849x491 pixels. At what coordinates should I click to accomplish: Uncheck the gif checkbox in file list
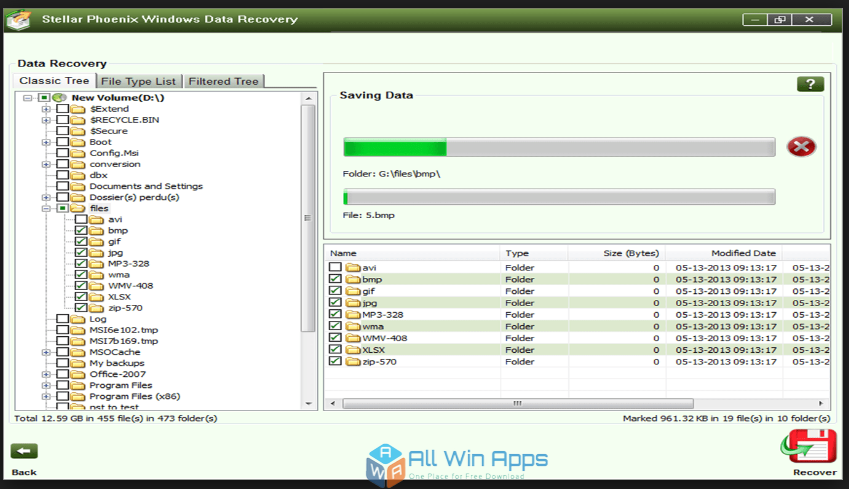click(x=335, y=291)
